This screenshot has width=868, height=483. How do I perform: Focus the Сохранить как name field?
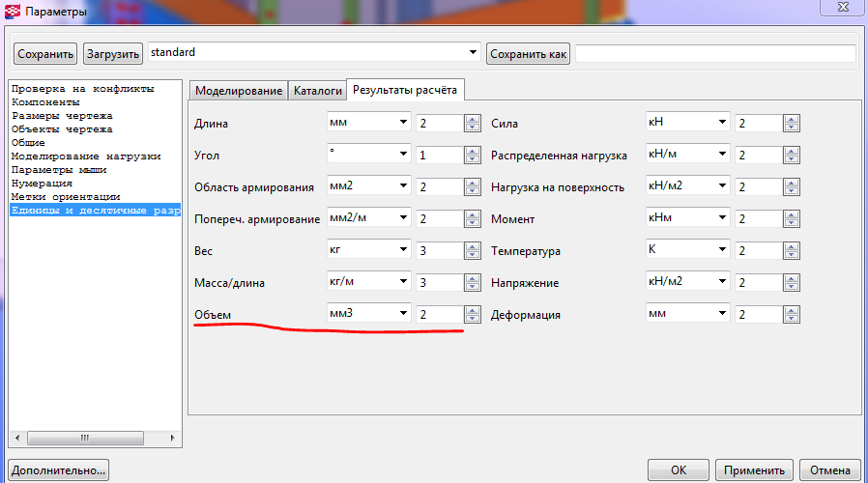(x=716, y=54)
